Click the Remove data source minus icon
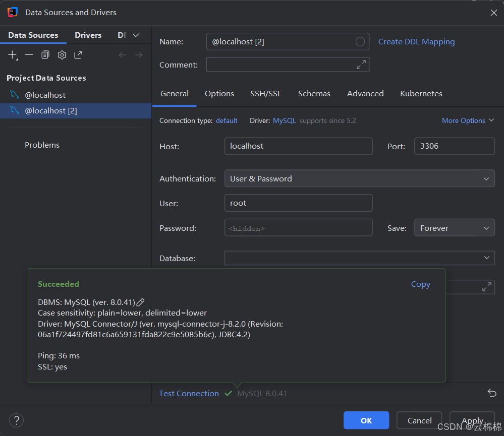 coord(29,55)
